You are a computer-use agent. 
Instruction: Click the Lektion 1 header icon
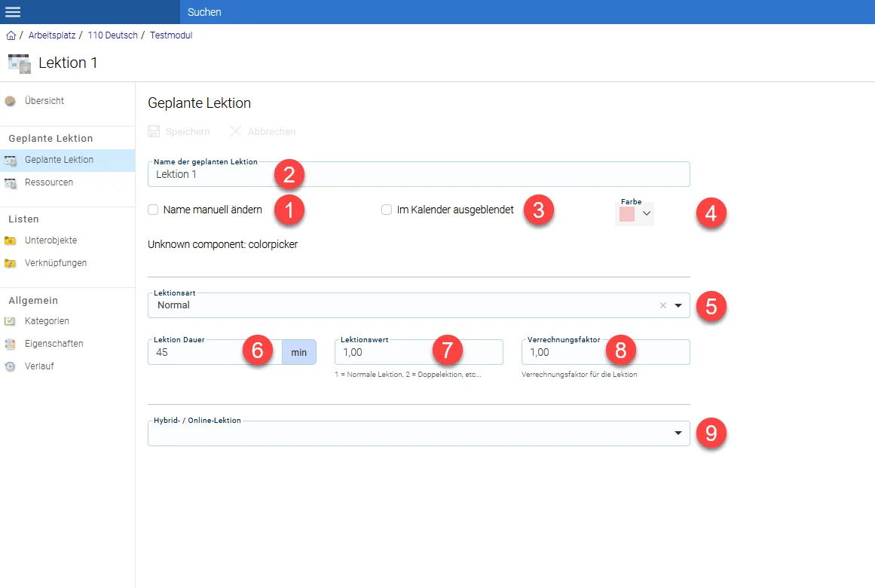pos(20,63)
